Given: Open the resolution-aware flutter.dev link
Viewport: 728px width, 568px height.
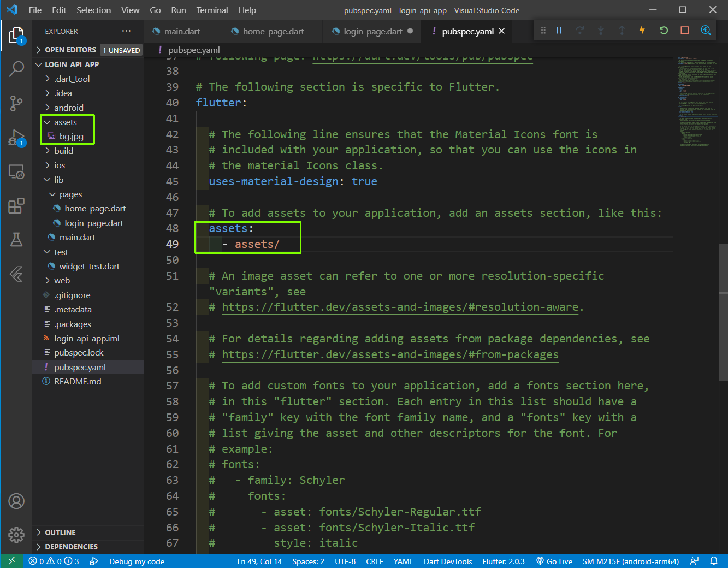Looking at the screenshot, I should click(x=400, y=307).
